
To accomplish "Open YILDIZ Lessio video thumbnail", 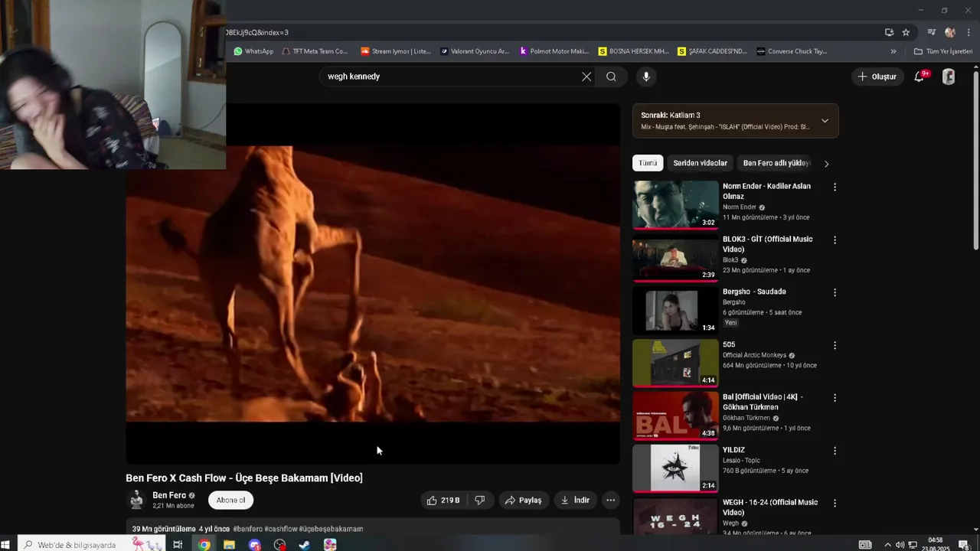I will [675, 469].
